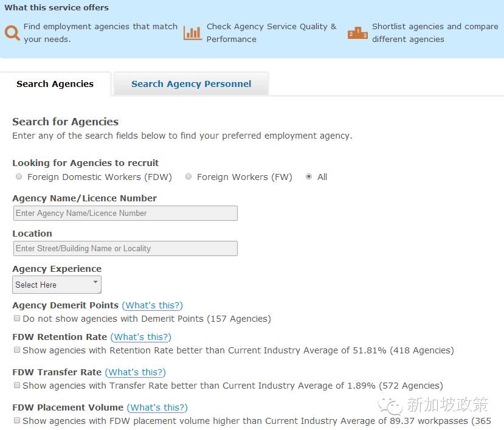
Task: Click the podium shortlist ranking icon
Action: coord(357,33)
